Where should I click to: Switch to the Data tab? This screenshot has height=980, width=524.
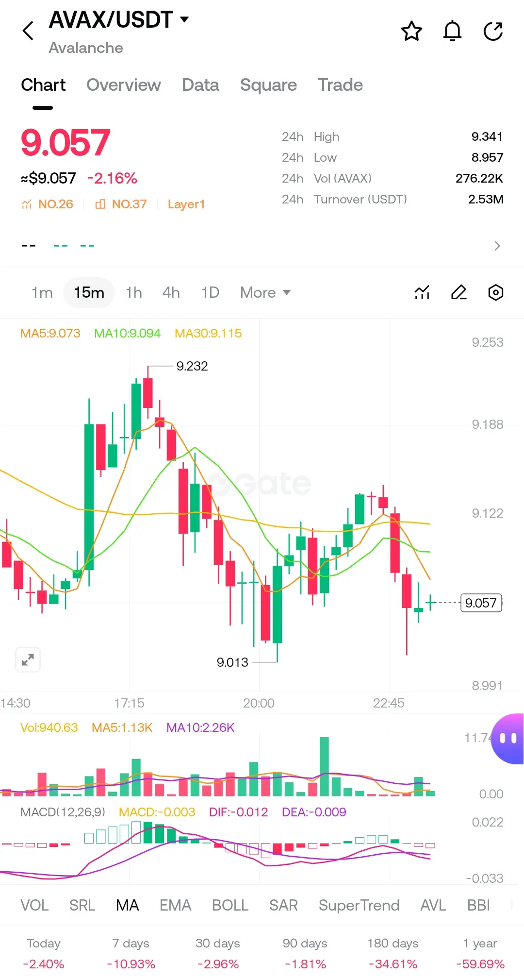(x=200, y=85)
